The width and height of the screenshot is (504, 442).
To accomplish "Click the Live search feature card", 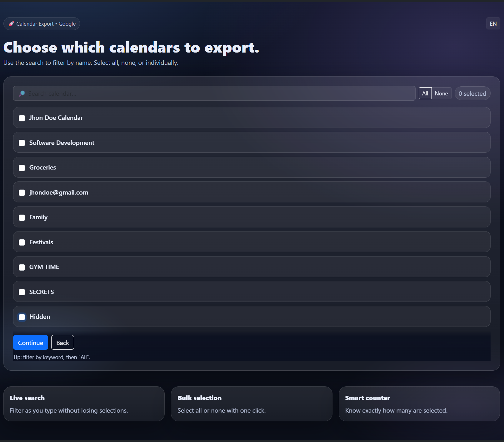I will (x=84, y=404).
